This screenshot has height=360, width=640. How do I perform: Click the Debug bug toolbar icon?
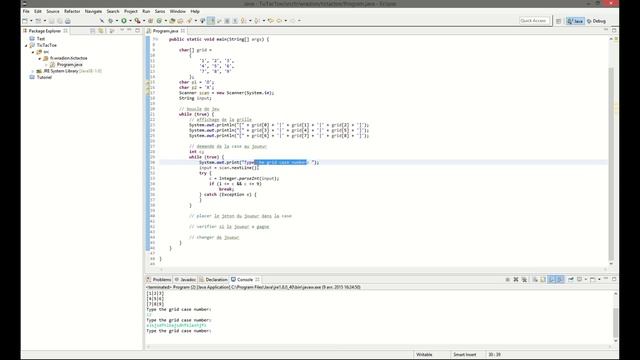(x=111, y=21)
